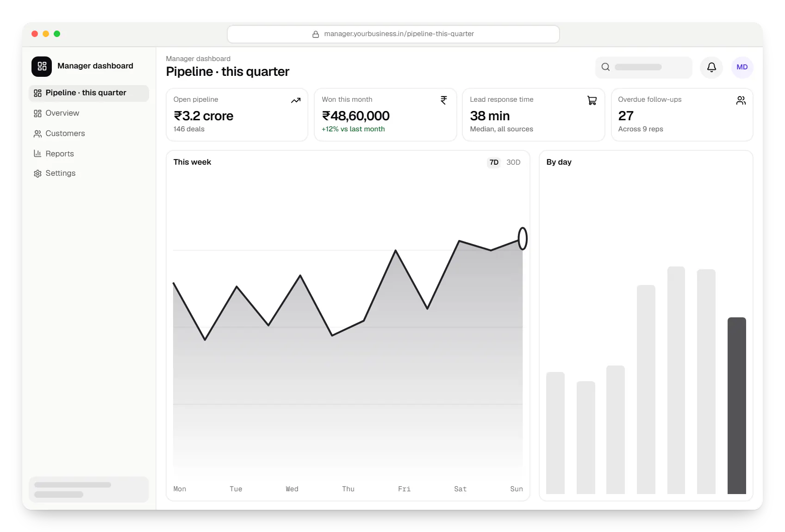The width and height of the screenshot is (785, 532).
Task: Open Pipeline · this quarter in sidebar
Action: pyautogui.click(x=89, y=93)
